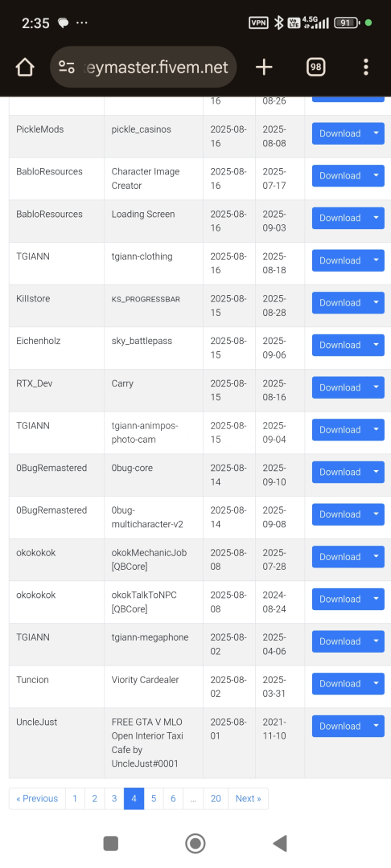Expand dropdown arrow beside Viority Cardealer Download
The width and height of the screenshot is (391, 868).
376,684
